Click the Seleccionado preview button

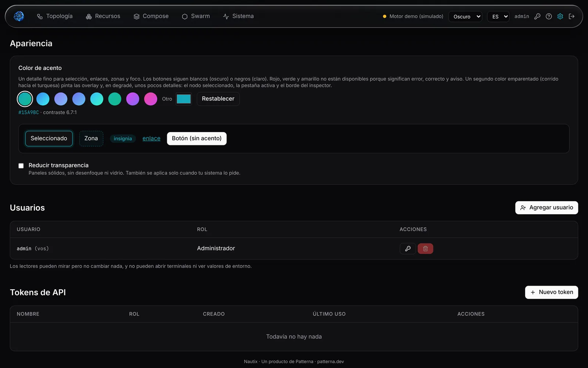(x=49, y=139)
